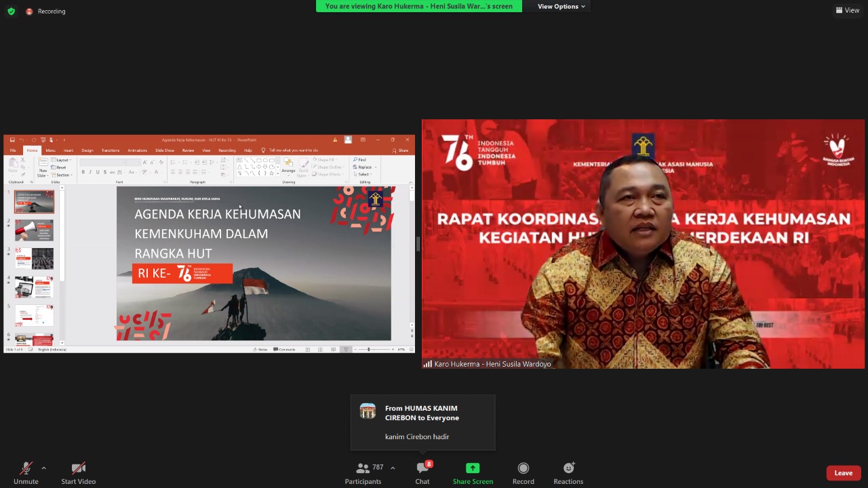
Task: Start Slide Show from status bar icon
Action: coord(346,349)
